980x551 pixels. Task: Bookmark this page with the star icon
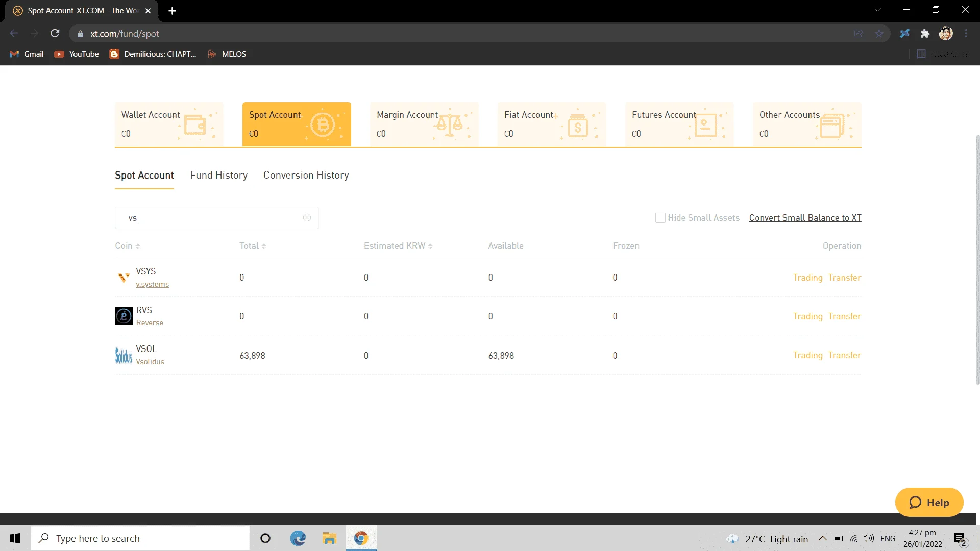[x=879, y=34]
